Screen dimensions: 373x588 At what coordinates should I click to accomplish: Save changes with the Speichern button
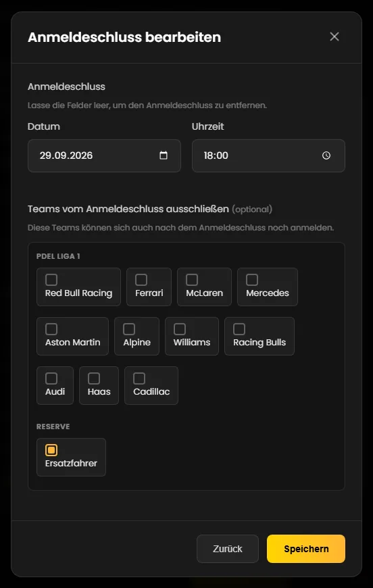[x=306, y=549]
